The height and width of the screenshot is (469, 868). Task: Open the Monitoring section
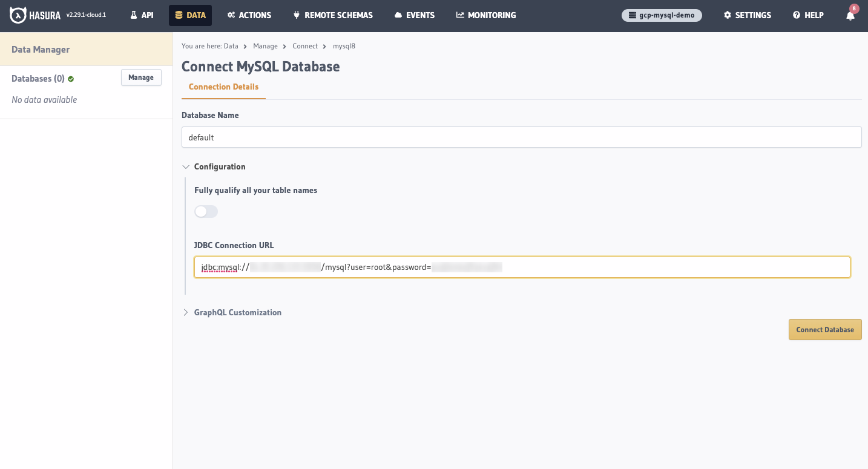coord(486,15)
